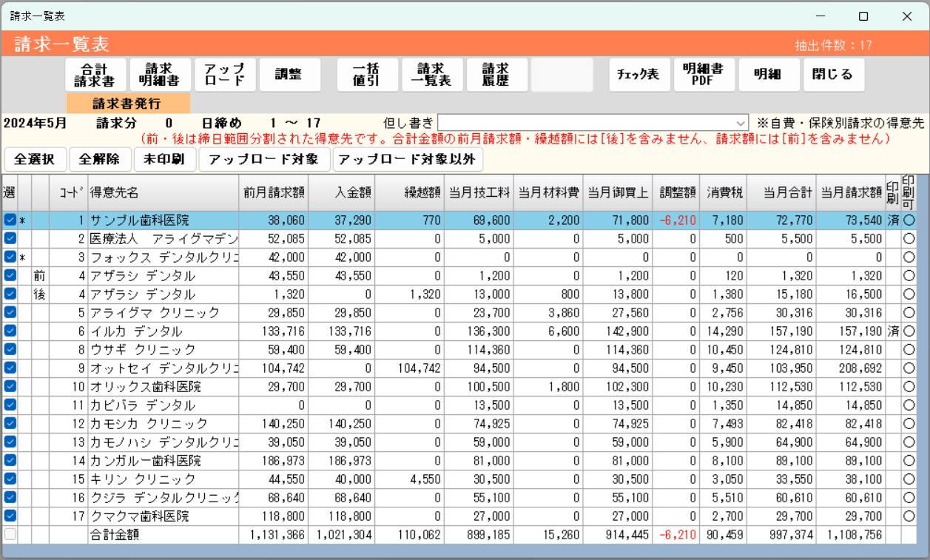Click the 全解除 button
Viewport: 930px width, 560px height.
98,159
